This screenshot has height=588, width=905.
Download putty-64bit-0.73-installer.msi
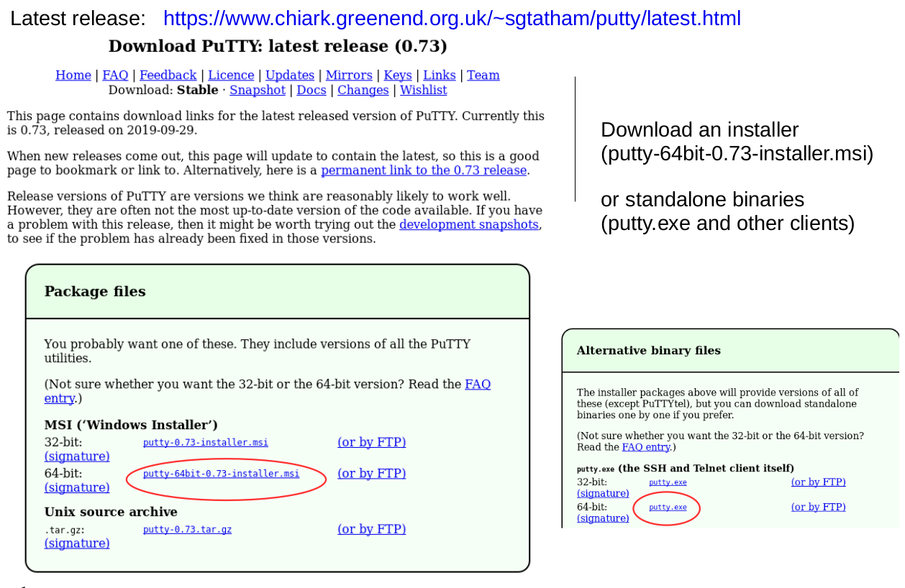point(221,474)
